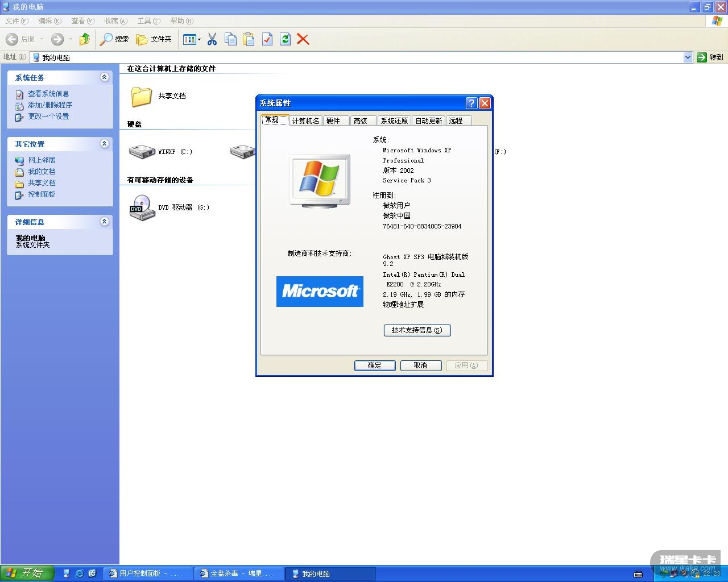Open the 搜索 search toolbar button
The width and height of the screenshot is (728, 582).
[x=114, y=39]
